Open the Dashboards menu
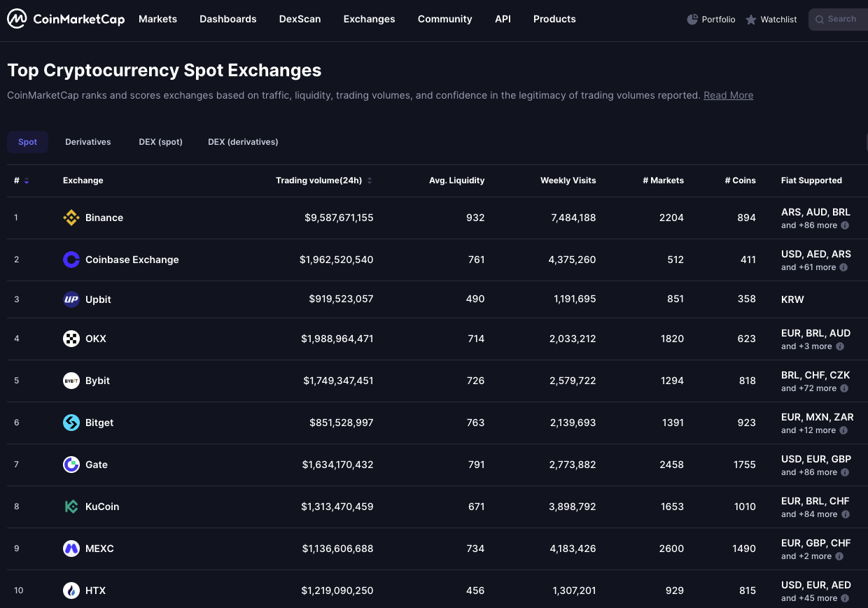Image resolution: width=868 pixels, height=608 pixels. 228,19
